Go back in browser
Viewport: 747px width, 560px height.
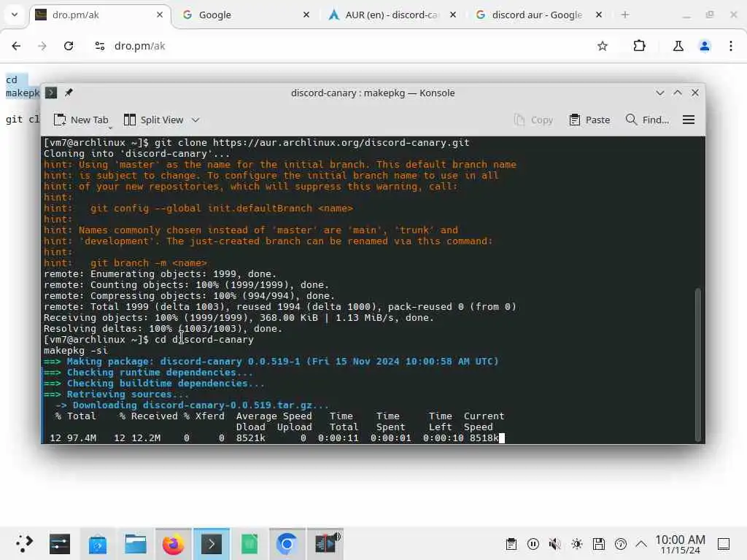click(x=16, y=46)
